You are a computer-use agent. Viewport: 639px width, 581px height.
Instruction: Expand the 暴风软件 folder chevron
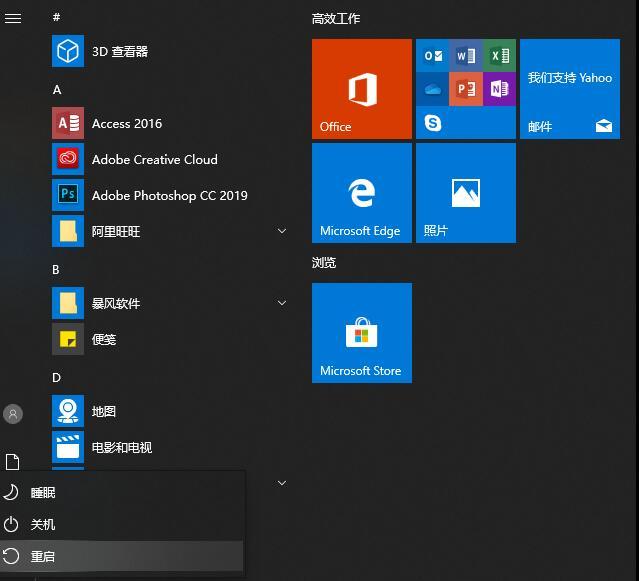pyautogui.click(x=281, y=303)
